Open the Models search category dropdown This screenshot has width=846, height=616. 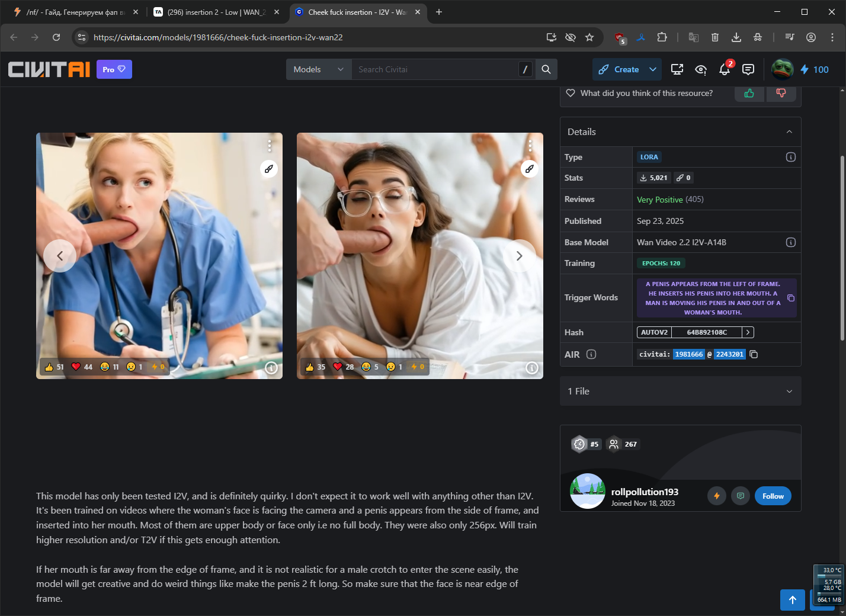[319, 69]
